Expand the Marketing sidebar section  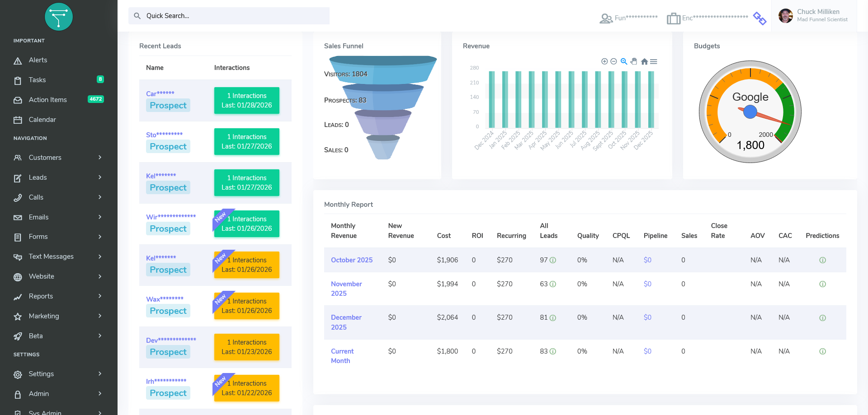59,316
